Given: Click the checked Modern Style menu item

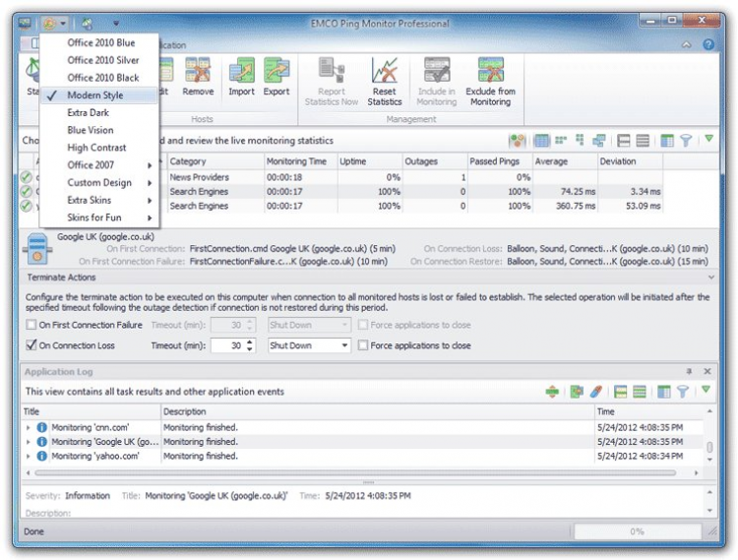Looking at the screenshot, I should [98, 94].
